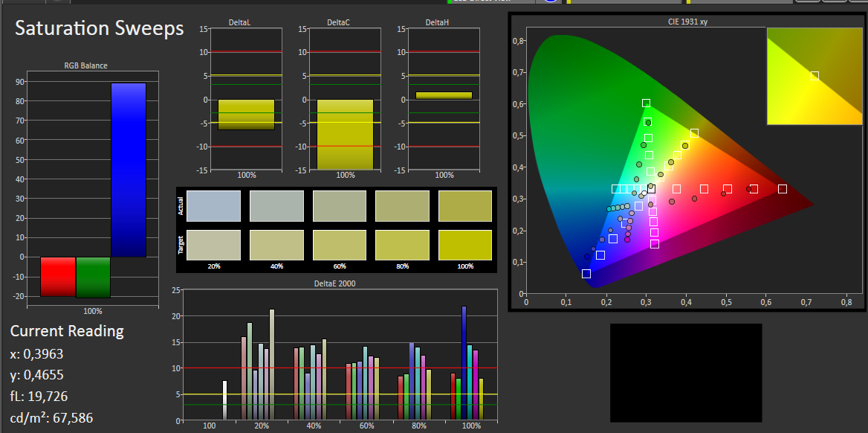Select the Target 100% yellow swatch

tap(465, 245)
